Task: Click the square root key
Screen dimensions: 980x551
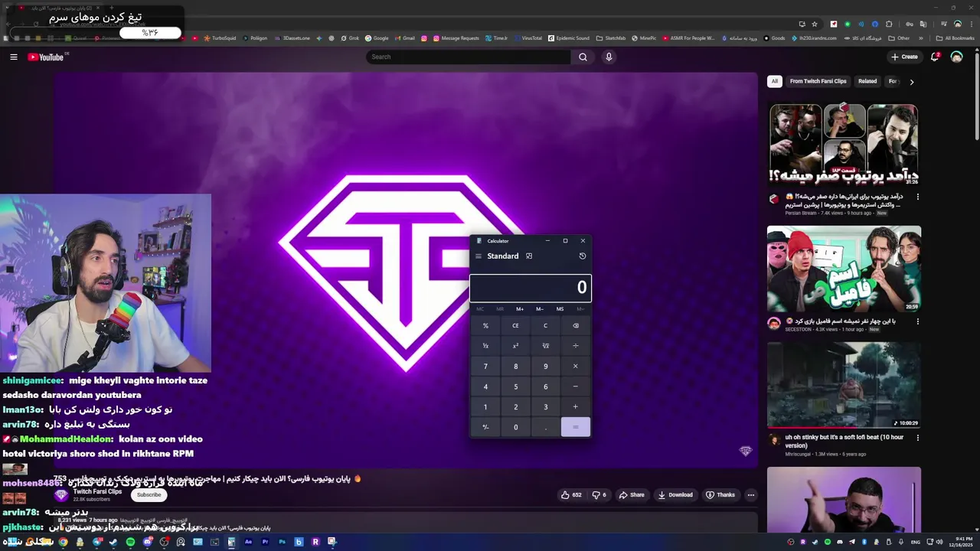Action: click(x=545, y=346)
